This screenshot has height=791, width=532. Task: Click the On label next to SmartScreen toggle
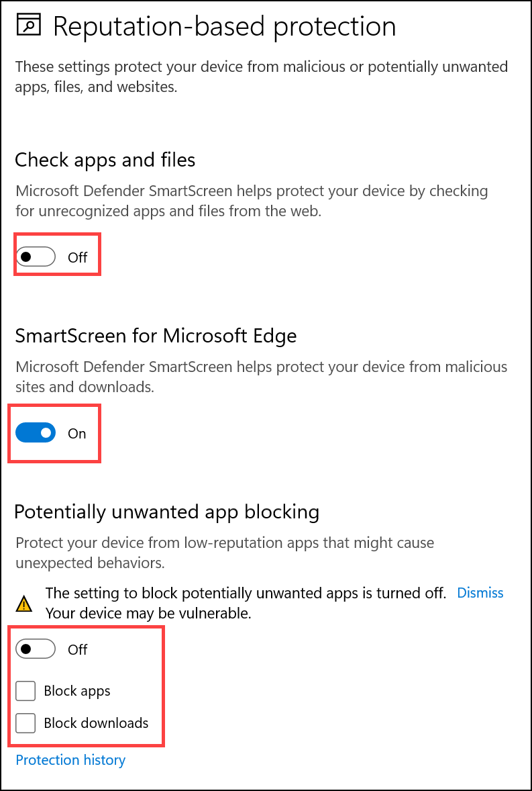click(x=76, y=433)
